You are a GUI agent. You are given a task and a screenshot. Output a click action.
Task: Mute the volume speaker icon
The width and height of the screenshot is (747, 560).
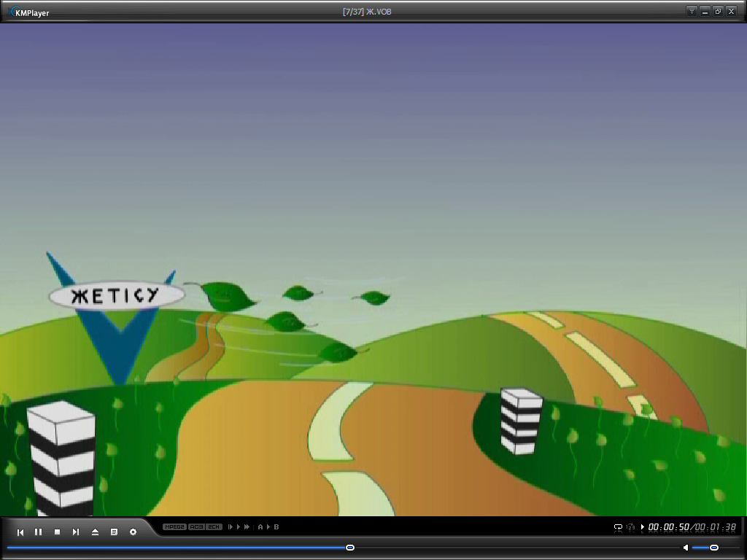(x=686, y=548)
